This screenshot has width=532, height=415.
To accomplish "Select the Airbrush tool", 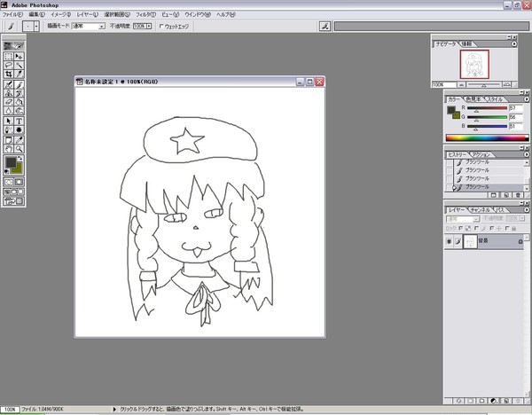I will pos(9,84).
